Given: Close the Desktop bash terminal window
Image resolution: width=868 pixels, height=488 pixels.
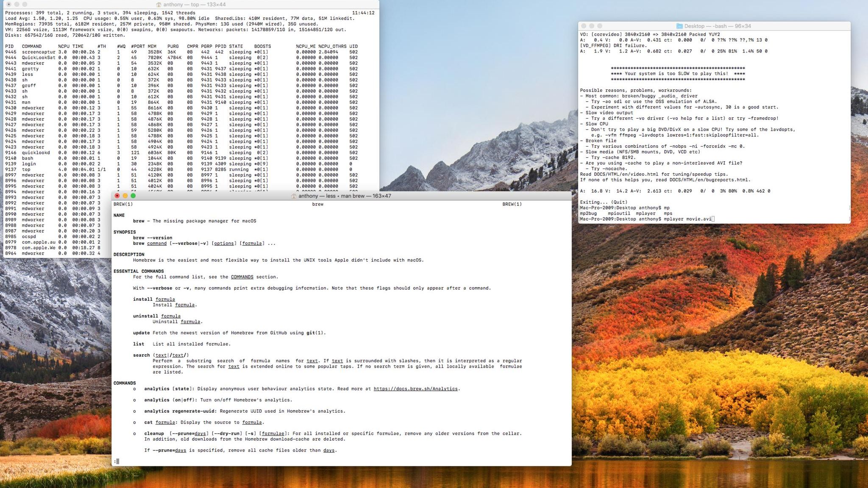Looking at the screenshot, I should pos(584,26).
